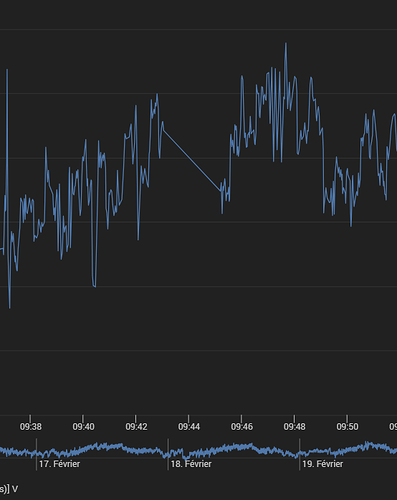
Task: Click the 09:46 time axis label
Action: point(242,426)
